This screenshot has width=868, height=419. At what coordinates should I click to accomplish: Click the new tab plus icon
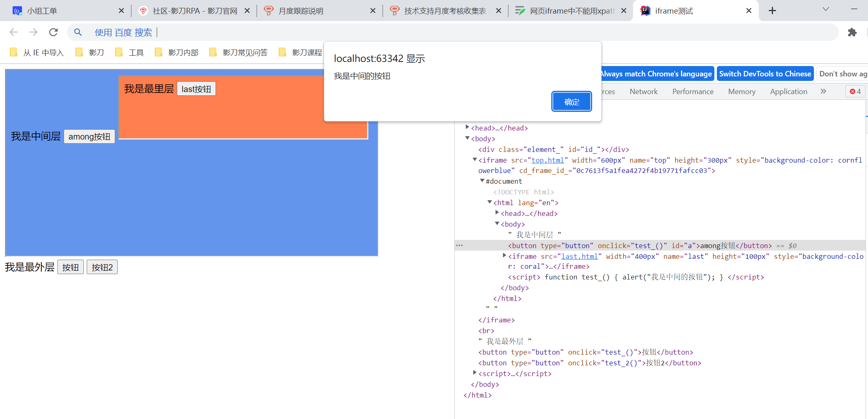point(772,11)
